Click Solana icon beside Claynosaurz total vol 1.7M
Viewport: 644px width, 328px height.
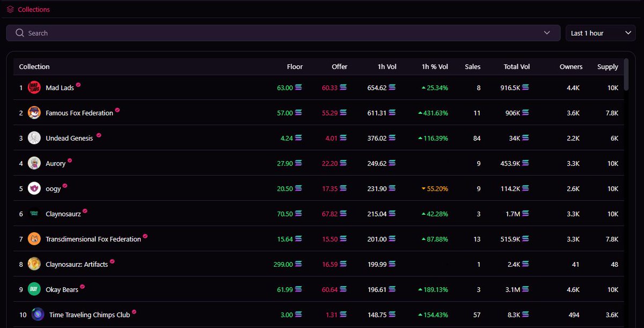tap(525, 214)
